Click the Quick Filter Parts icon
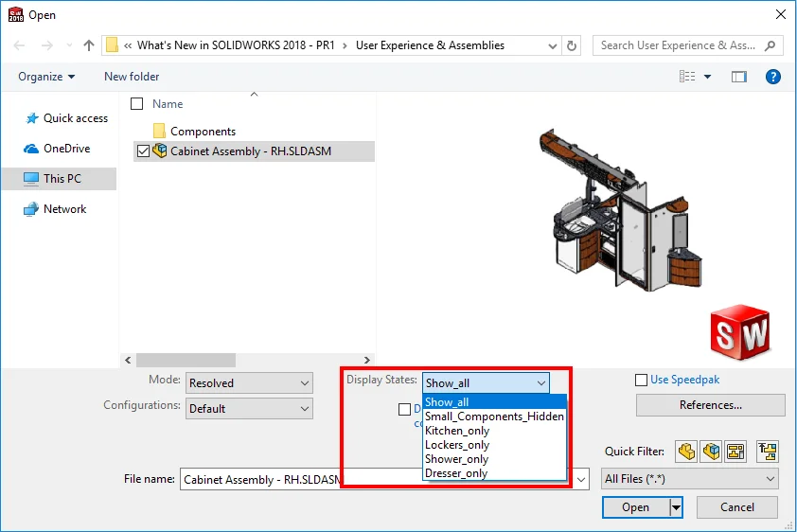Image resolution: width=797 pixels, height=532 pixels. tap(685, 452)
